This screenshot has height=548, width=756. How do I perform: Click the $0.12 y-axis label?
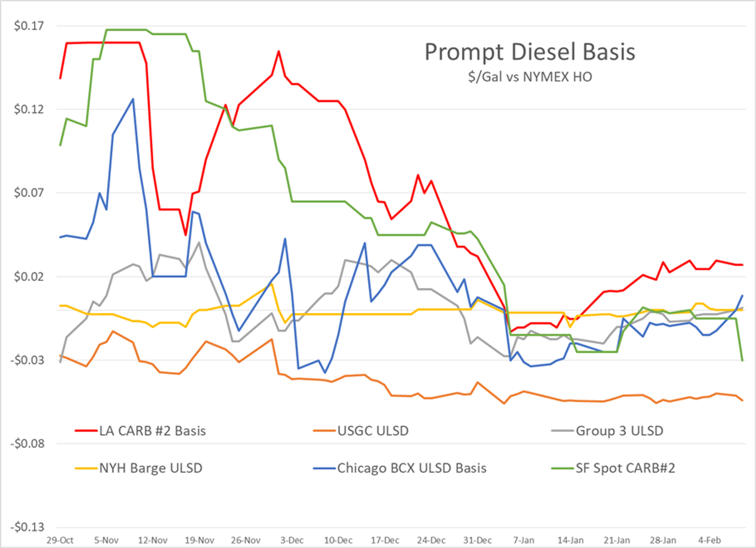pyautogui.click(x=29, y=109)
